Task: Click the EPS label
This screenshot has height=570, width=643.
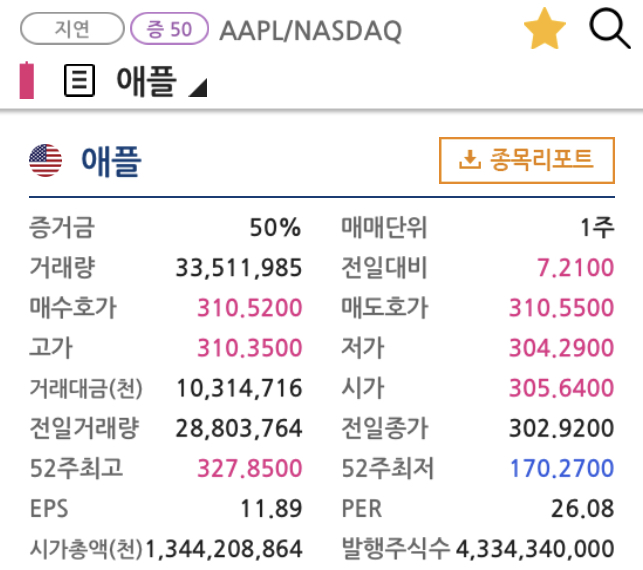Action: [49, 508]
